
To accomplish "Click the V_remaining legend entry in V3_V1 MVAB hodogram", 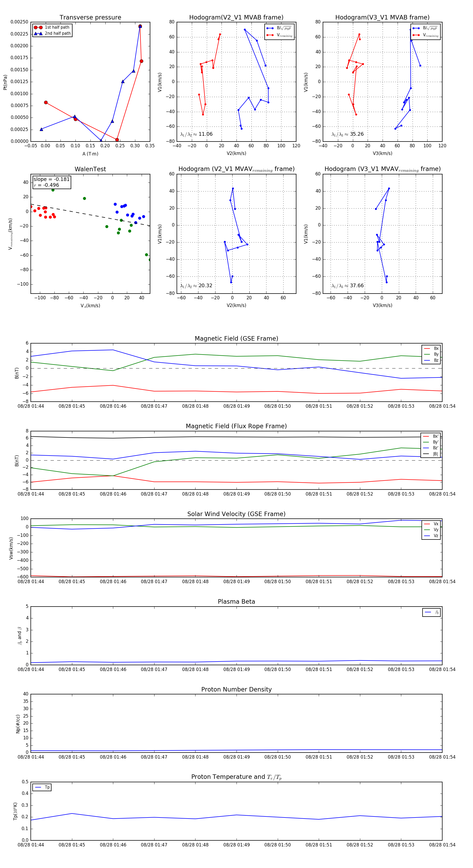I will (x=425, y=35).
